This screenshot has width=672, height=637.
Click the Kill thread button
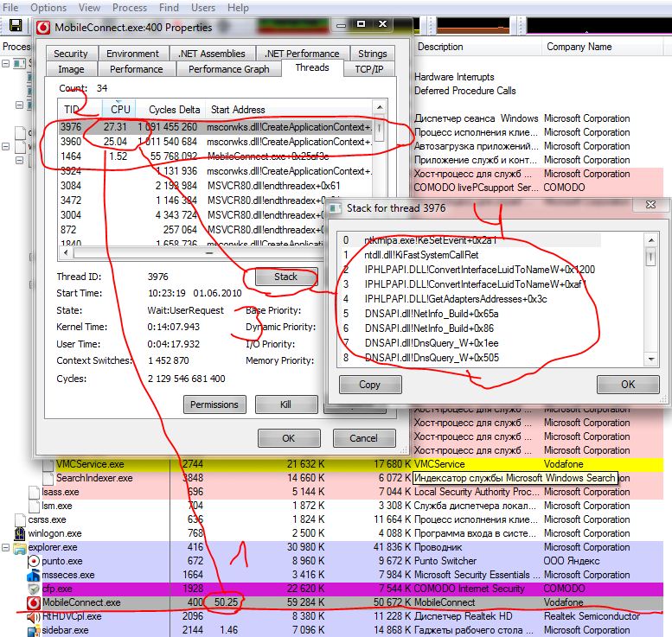(286, 404)
